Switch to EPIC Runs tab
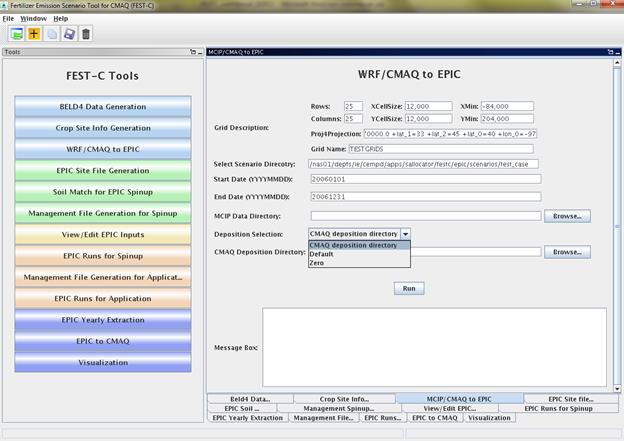The width and height of the screenshot is (624, 441). 383,418
